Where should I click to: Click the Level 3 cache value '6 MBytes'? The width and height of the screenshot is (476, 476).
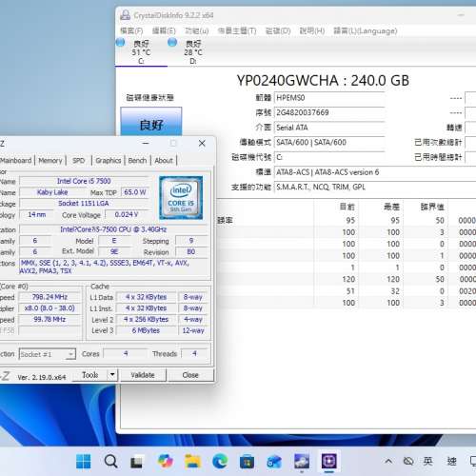(146, 330)
